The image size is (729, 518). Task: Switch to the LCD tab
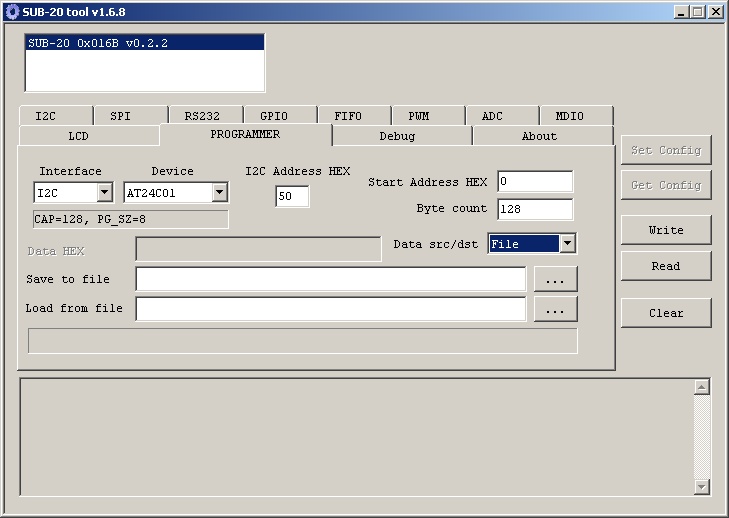coord(79,136)
